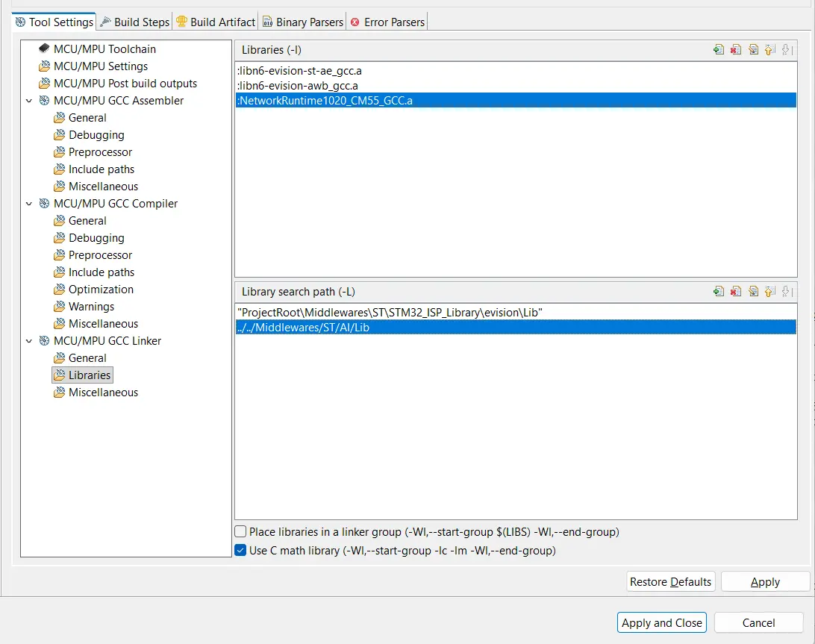Viewport: 815px width, 644px height.
Task: Collapse the MCU/MPU GCC Compiler node
Action: (x=29, y=204)
